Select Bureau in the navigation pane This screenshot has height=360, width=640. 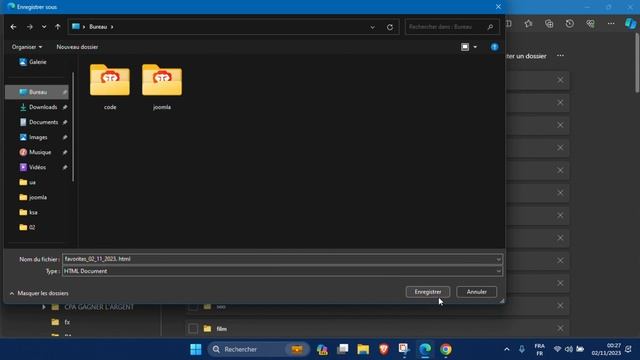37,92
